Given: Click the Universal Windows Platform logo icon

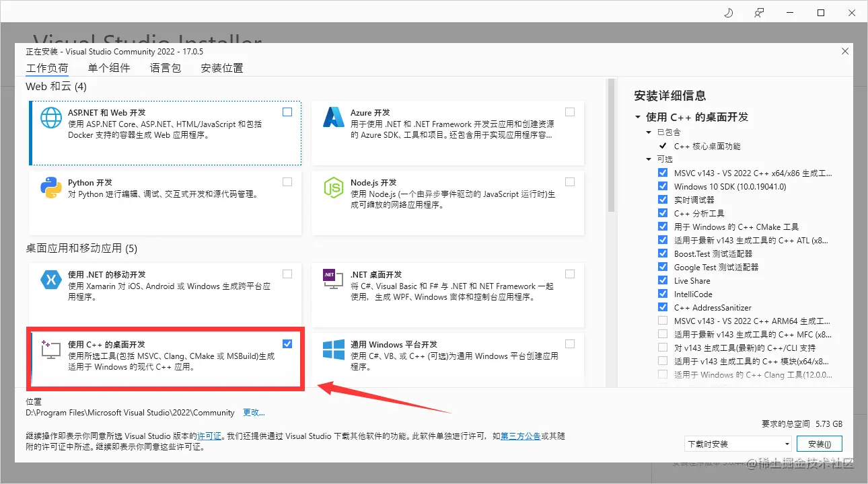Looking at the screenshot, I should click(x=334, y=349).
